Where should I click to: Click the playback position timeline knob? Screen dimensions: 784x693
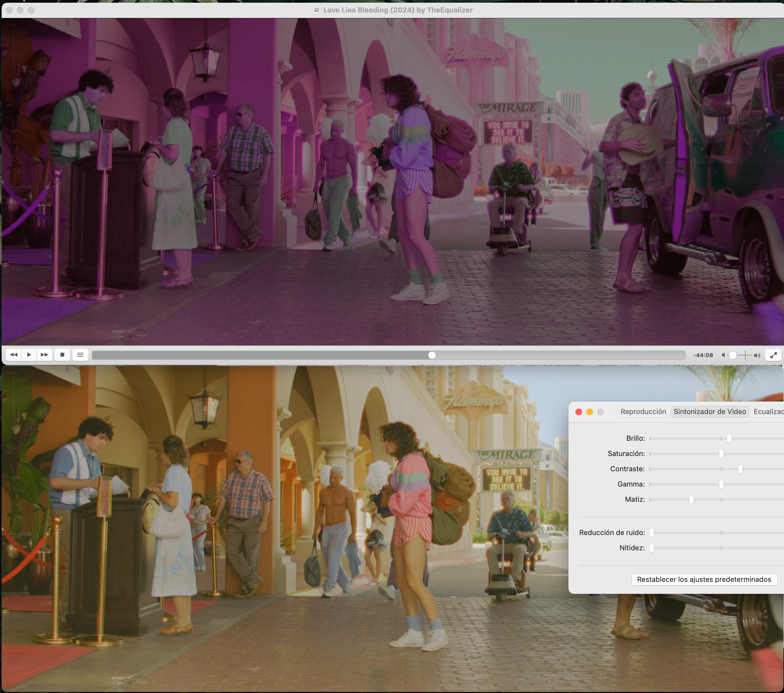432,355
